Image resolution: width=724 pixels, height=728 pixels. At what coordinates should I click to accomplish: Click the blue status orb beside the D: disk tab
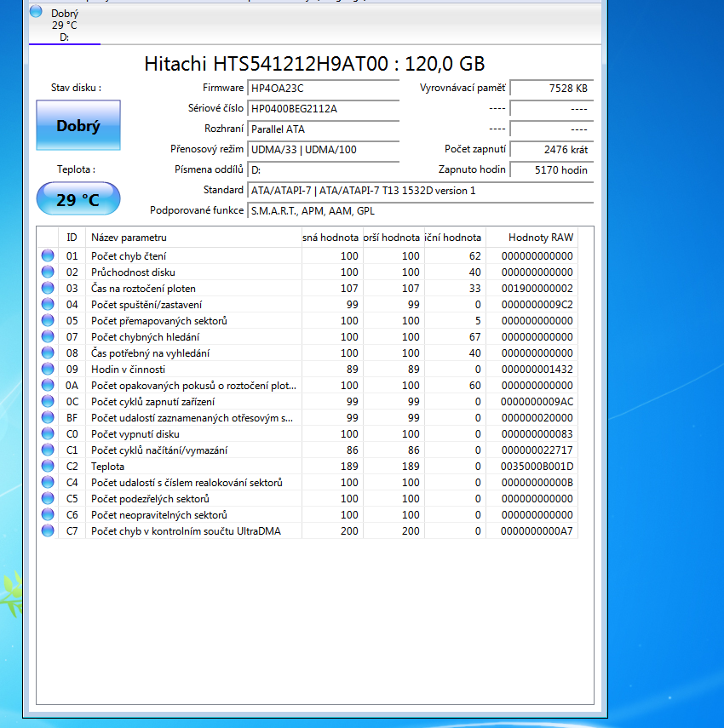tap(37, 12)
